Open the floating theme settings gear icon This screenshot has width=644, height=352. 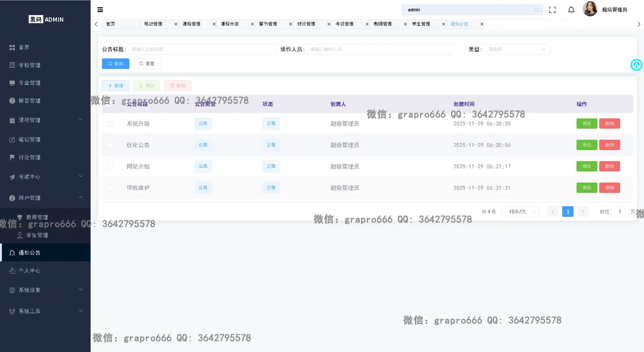[x=636, y=65]
